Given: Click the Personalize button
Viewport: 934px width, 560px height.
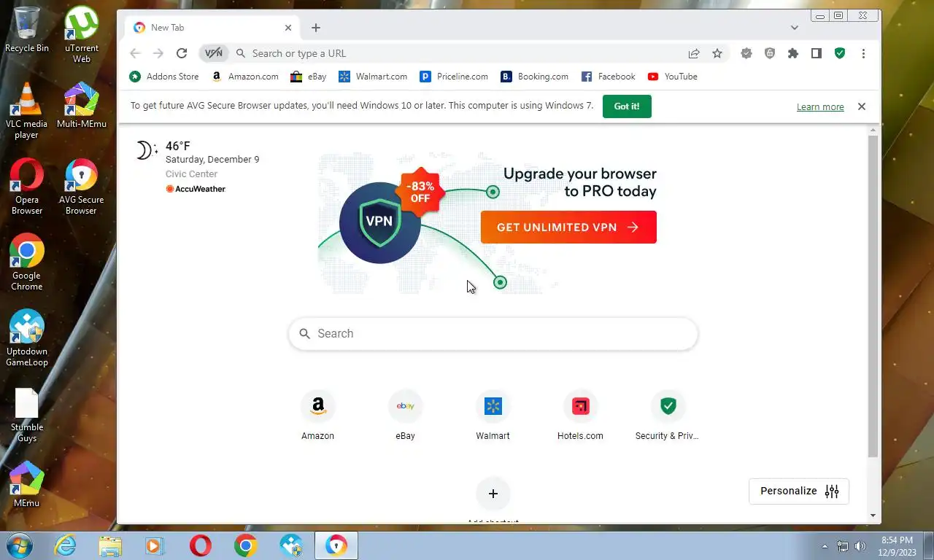Looking at the screenshot, I should (799, 491).
